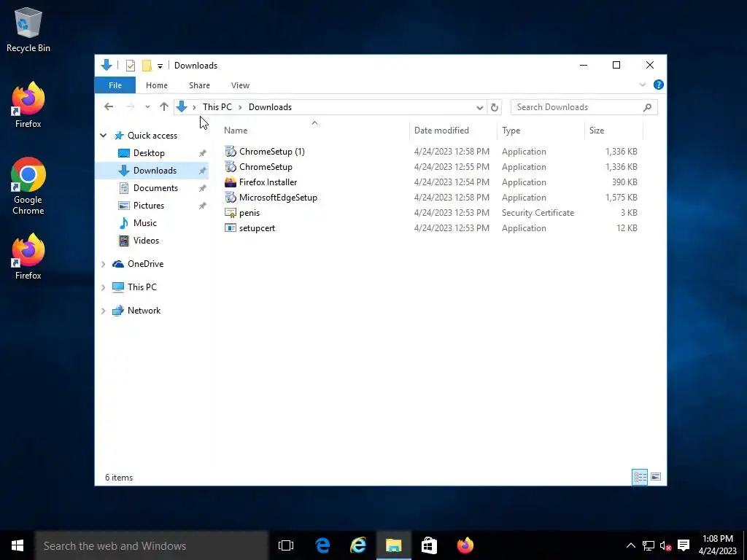The image size is (747, 560).
Task: Open the network status tray icon
Action: tap(648, 545)
